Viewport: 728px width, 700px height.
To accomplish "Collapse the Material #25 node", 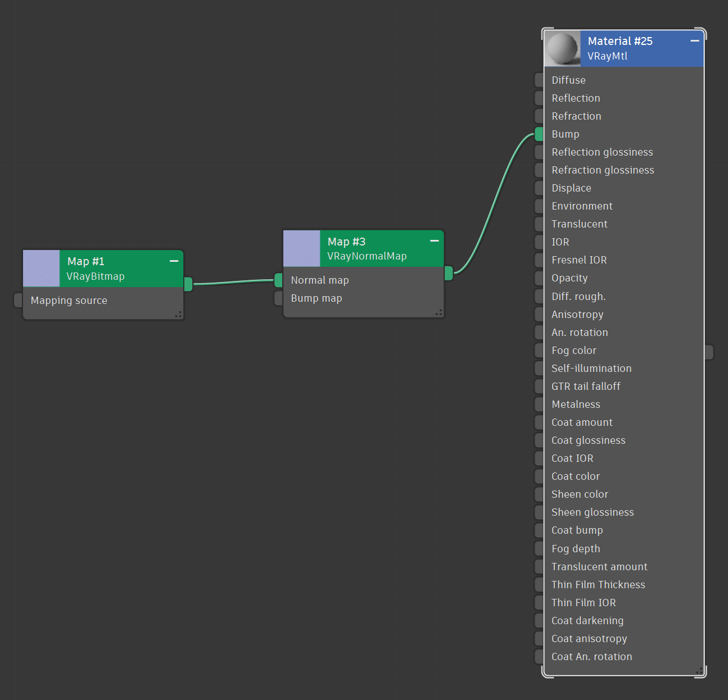I will (x=695, y=41).
